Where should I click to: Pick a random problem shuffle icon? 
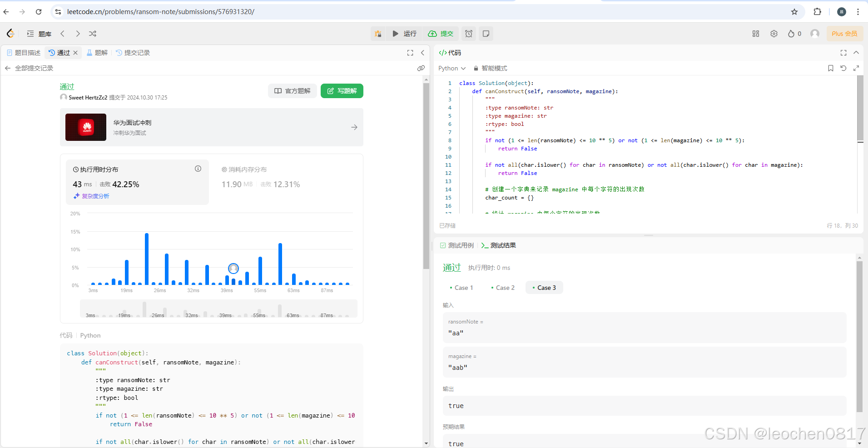click(x=93, y=34)
